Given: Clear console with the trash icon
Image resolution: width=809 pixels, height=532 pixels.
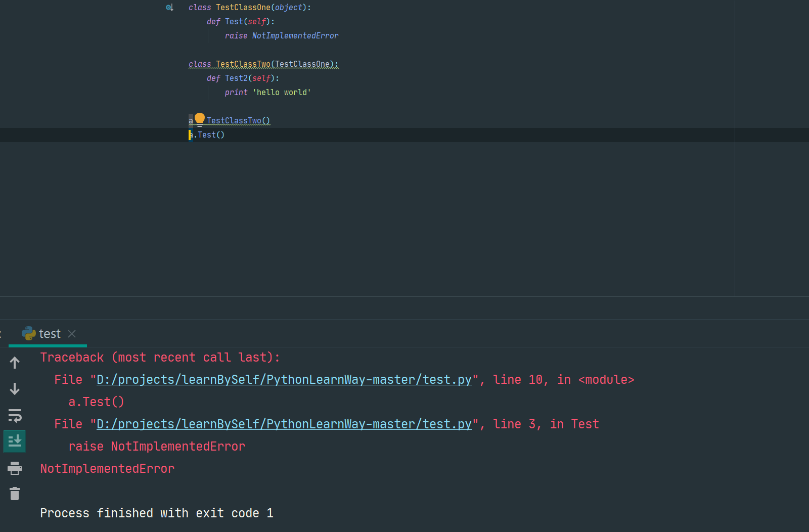Looking at the screenshot, I should 15,494.
